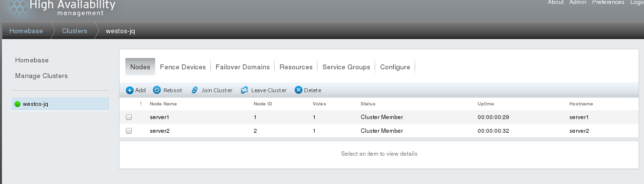Click the Add label text

pyautogui.click(x=141, y=90)
